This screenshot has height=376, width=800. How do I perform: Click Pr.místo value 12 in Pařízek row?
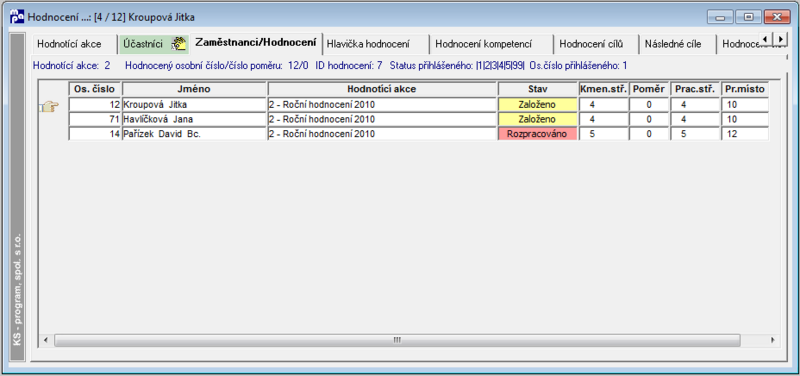pyautogui.click(x=745, y=134)
